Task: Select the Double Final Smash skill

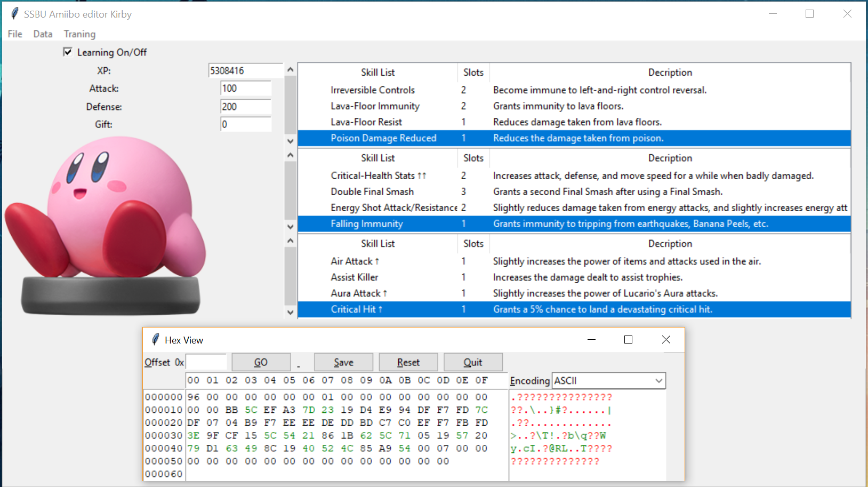Action: click(x=574, y=191)
